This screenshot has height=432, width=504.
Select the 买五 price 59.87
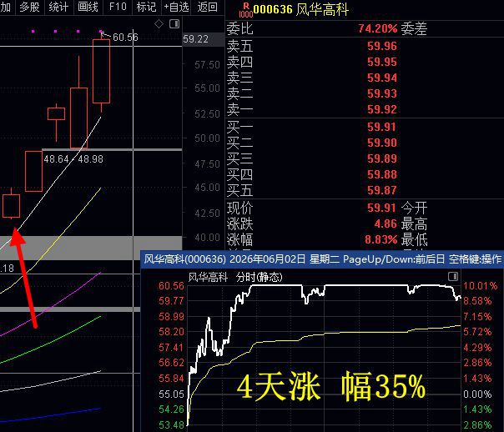click(x=382, y=190)
